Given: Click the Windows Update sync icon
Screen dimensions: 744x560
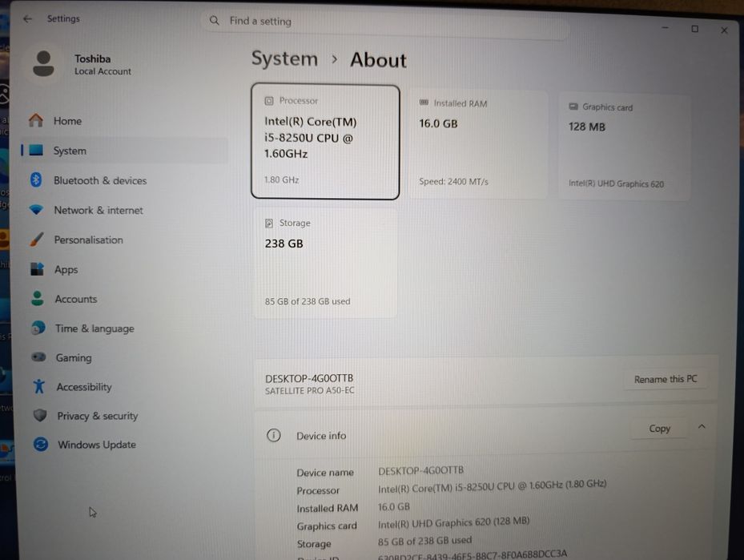Looking at the screenshot, I should (x=41, y=444).
